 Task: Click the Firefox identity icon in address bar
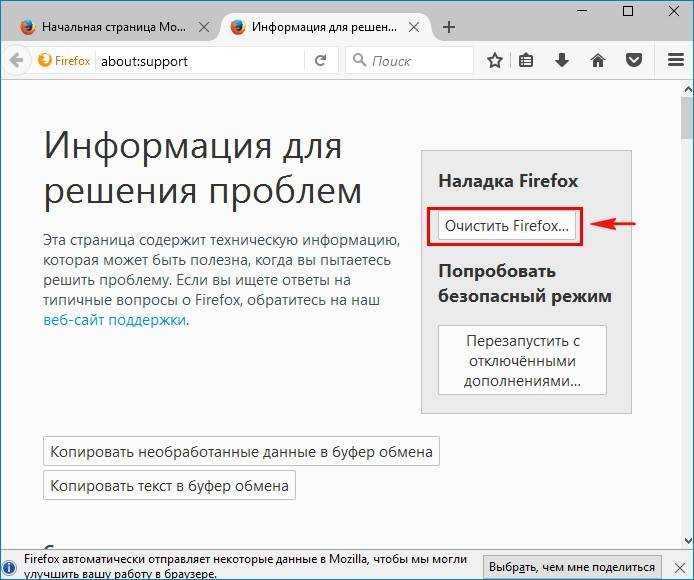(x=44, y=60)
